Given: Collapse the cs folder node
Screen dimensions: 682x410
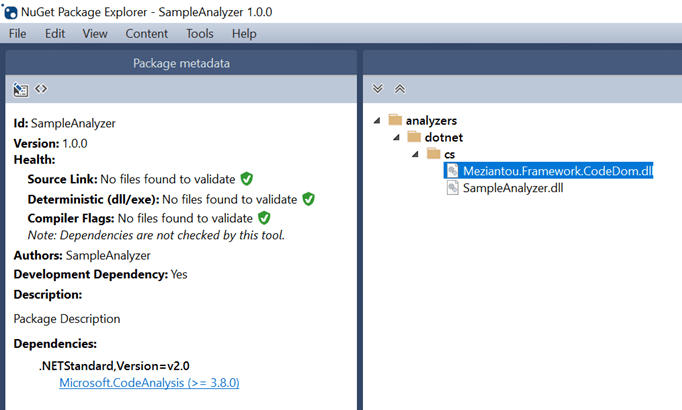Looking at the screenshot, I should 414,154.
